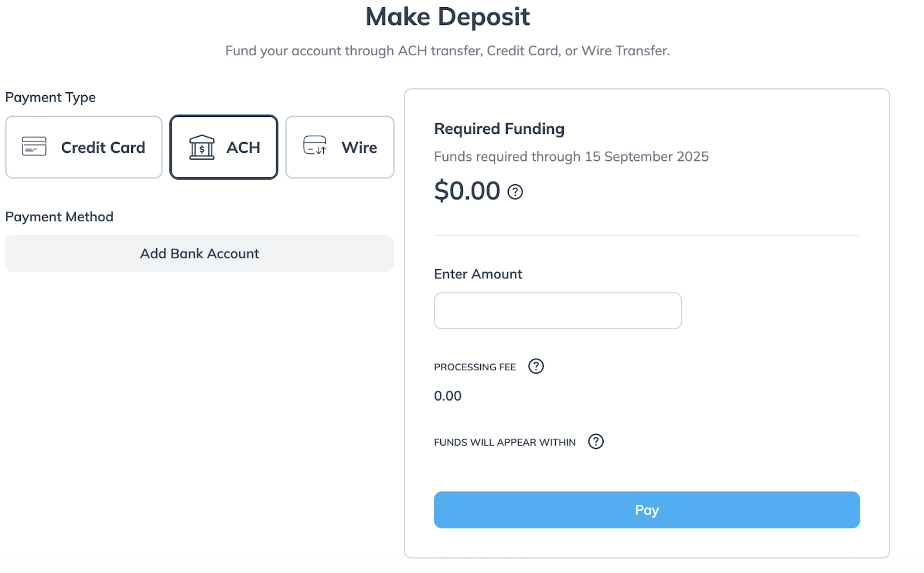Image resolution: width=924 pixels, height=573 pixels.
Task: Open the Funds Will Appear Within help icon
Action: 596,442
